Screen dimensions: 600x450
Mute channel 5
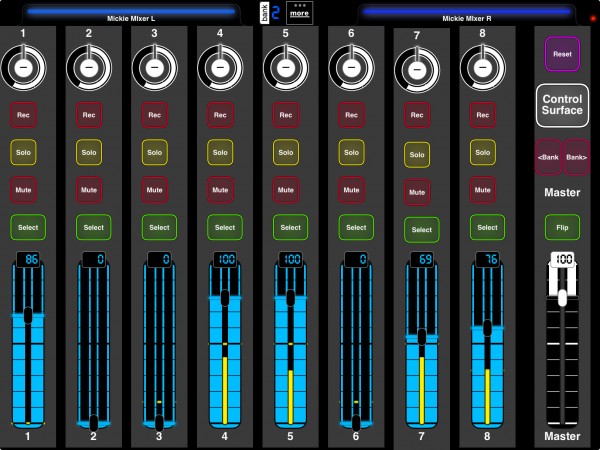[x=286, y=190]
